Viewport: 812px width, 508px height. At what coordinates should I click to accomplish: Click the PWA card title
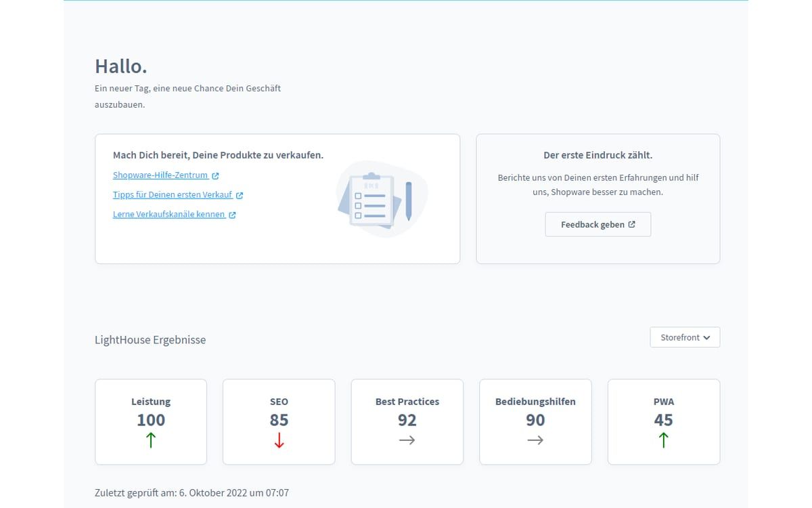pos(664,402)
